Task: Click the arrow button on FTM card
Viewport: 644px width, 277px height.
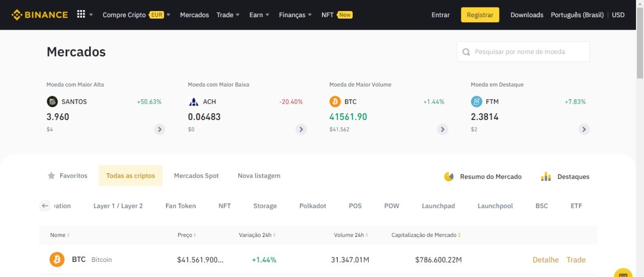Action: pos(584,129)
